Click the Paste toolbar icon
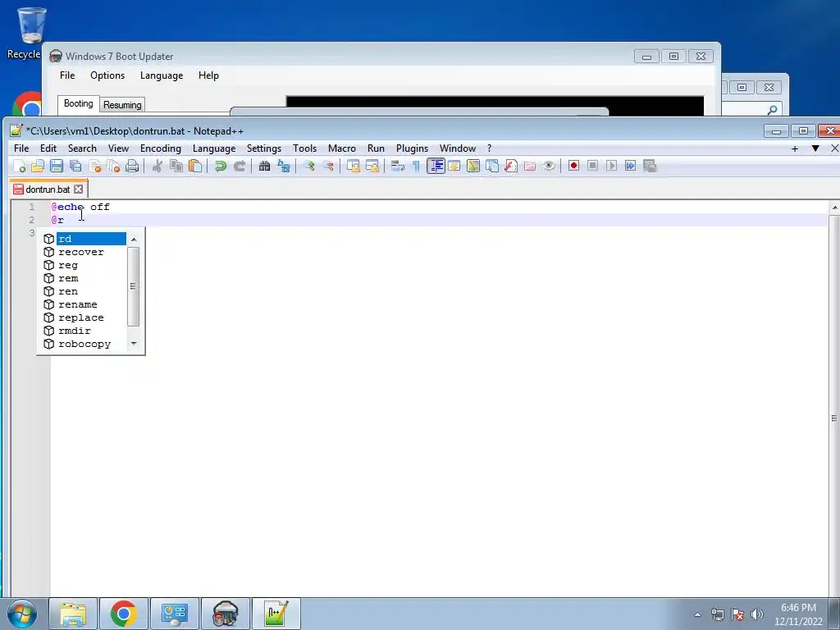The image size is (840, 630). [x=195, y=166]
